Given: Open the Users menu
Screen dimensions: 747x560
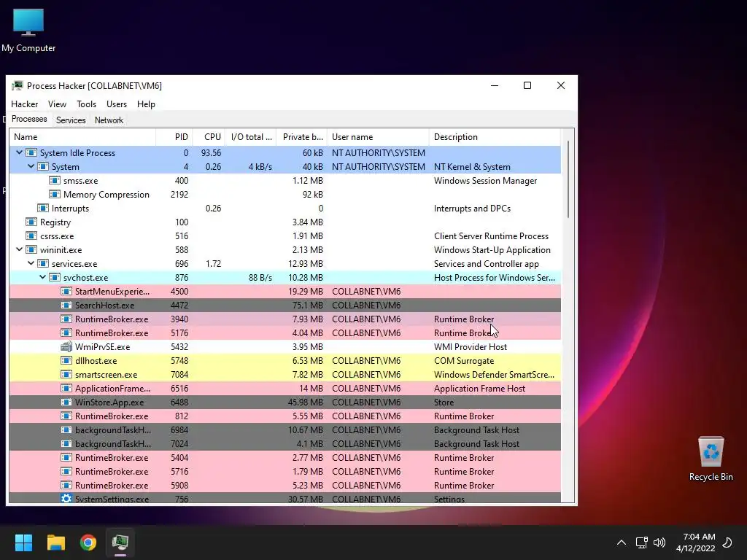Looking at the screenshot, I should tap(117, 104).
